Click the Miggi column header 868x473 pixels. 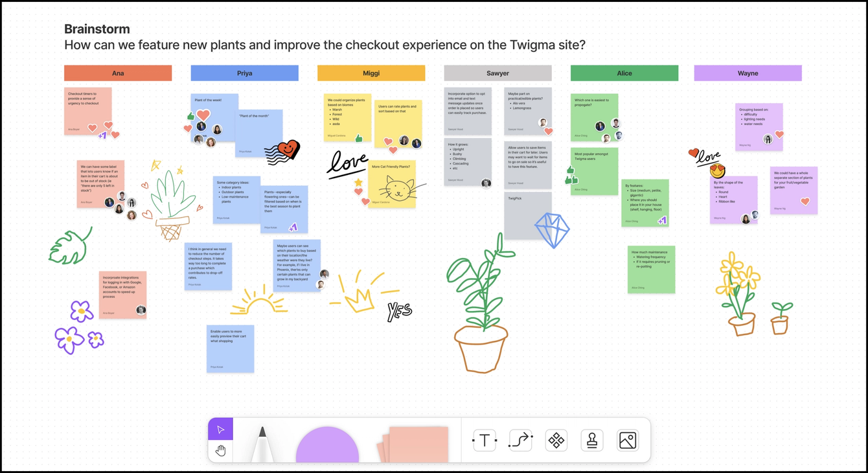coord(370,73)
